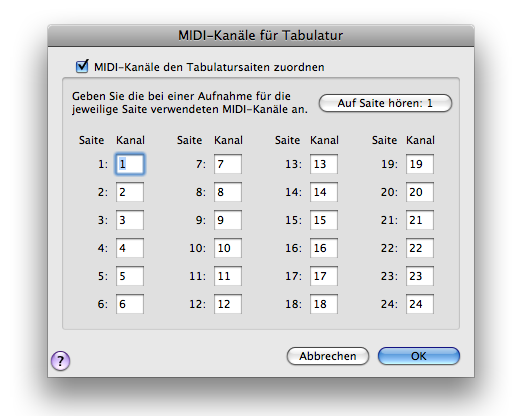This screenshot has height=416, width=523.
Task: Click the Kanal field for Saite 19
Action: click(x=420, y=164)
